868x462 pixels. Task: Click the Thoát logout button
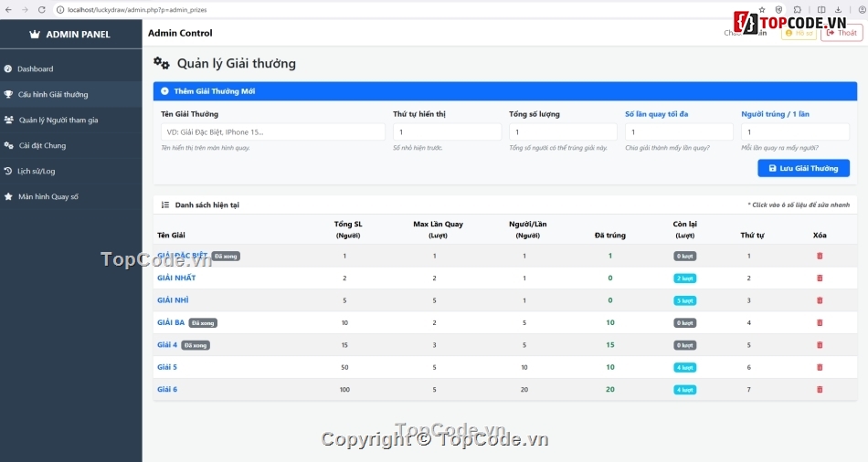pos(841,33)
